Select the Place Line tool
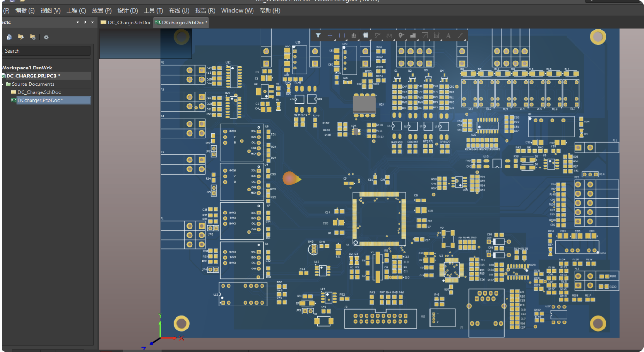The height and width of the screenshot is (352, 644). tap(460, 35)
